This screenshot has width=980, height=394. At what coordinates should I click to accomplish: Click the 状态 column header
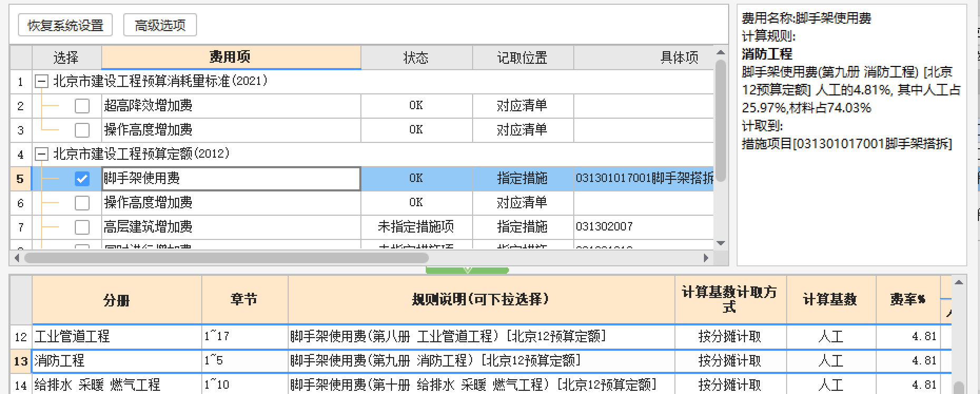[416, 57]
